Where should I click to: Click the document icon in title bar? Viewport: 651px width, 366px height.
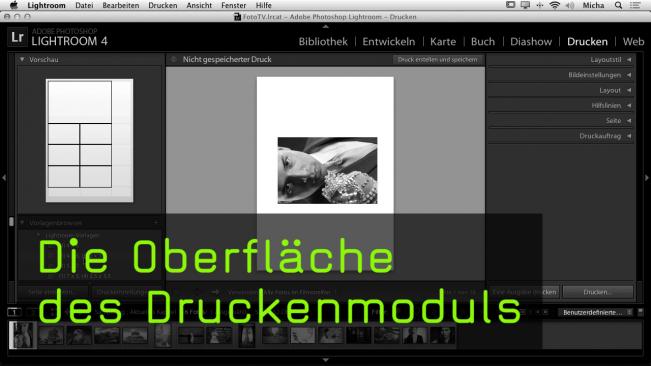click(237, 17)
